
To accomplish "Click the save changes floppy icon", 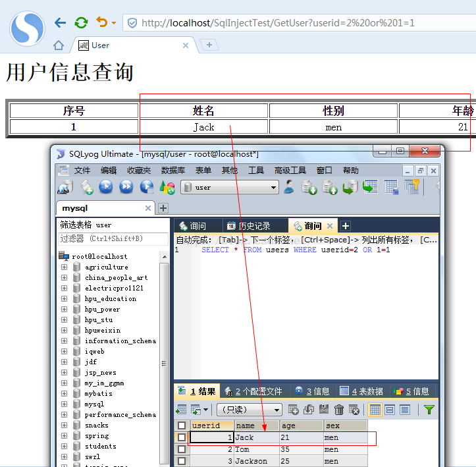I will (324, 409).
